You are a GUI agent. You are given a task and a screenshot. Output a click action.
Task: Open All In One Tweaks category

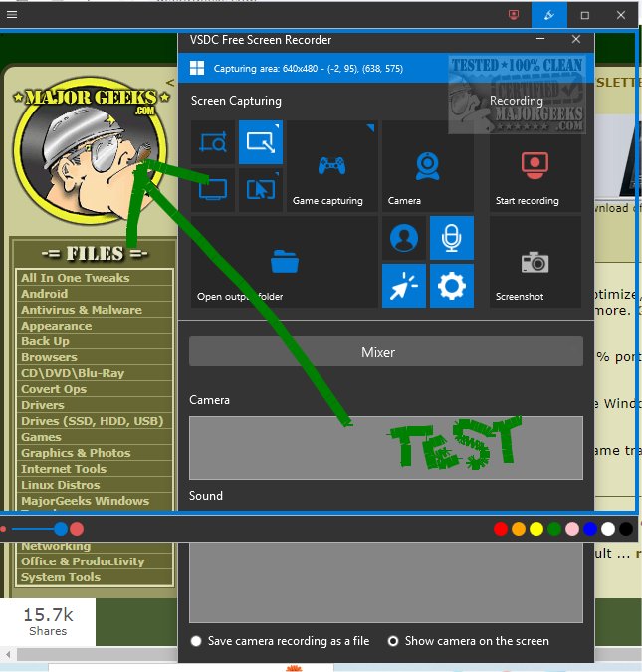(x=76, y=278)
